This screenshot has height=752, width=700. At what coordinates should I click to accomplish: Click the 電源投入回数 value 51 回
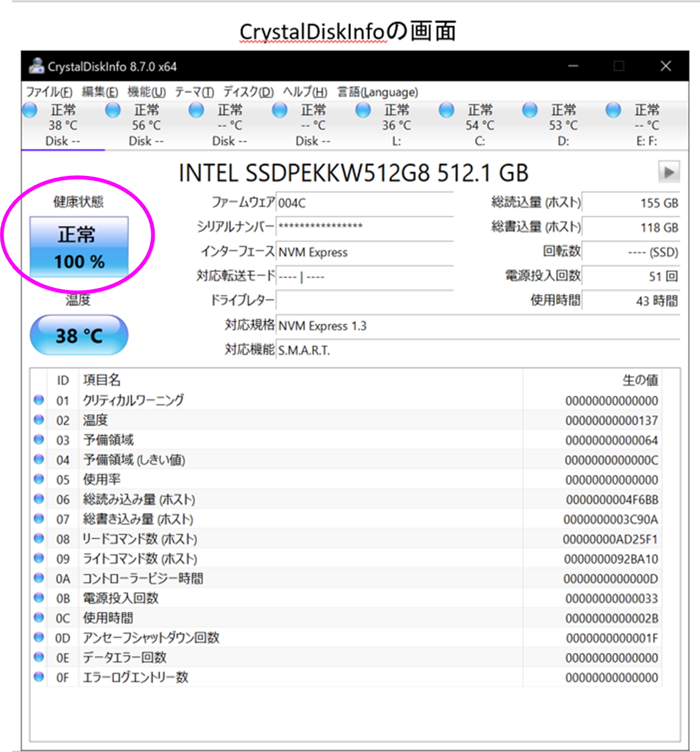coord(631,276)
